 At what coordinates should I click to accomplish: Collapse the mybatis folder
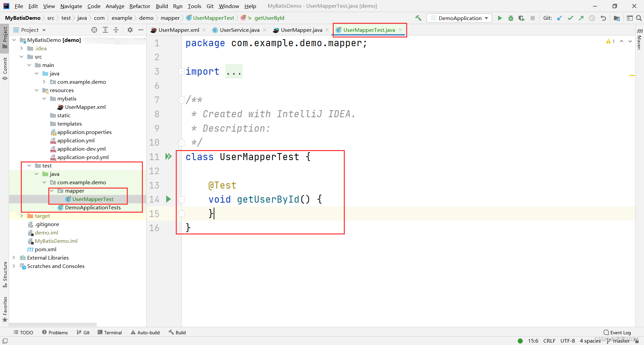44,98
